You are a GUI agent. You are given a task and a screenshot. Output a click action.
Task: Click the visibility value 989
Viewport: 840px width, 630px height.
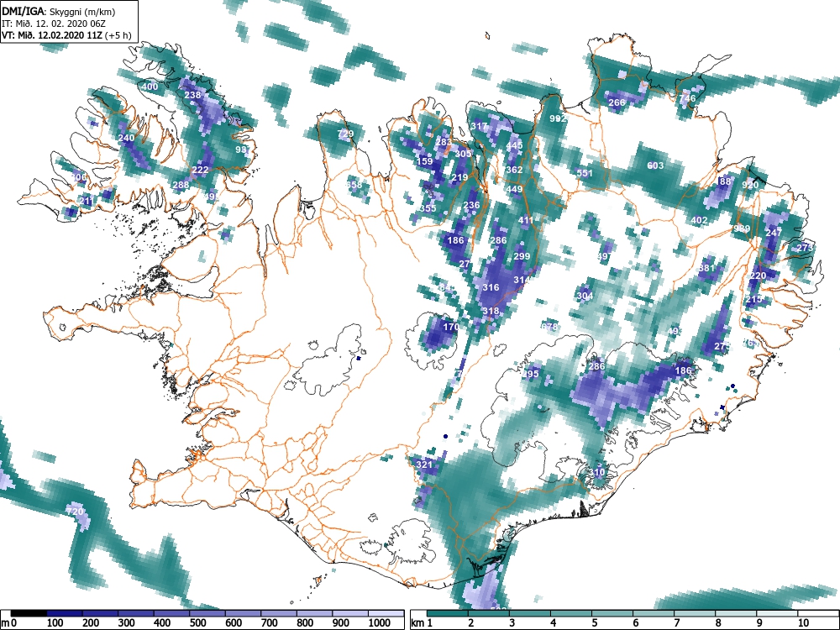click(x=742, y=228)
